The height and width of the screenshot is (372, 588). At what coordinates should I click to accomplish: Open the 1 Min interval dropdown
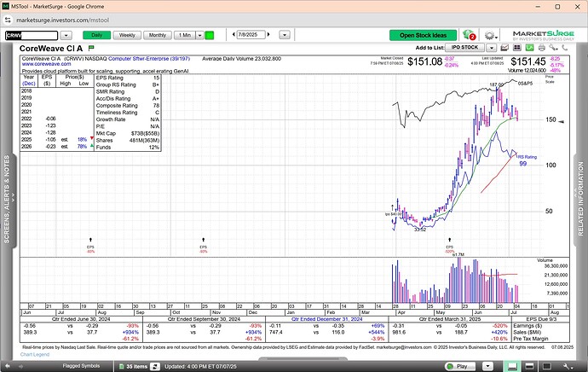coord(200,35)
